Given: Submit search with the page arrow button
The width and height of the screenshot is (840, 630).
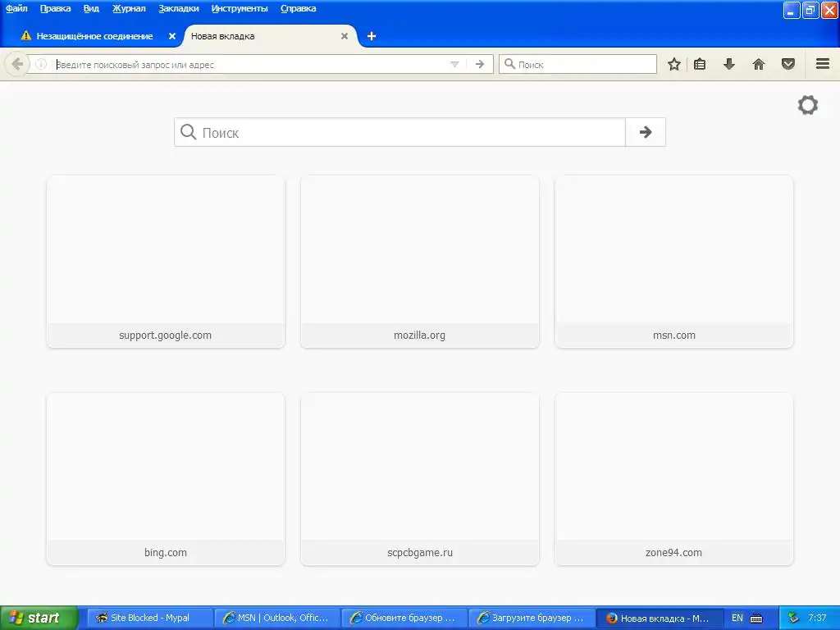Looking at the screenshot, I should tap(646, 132).
